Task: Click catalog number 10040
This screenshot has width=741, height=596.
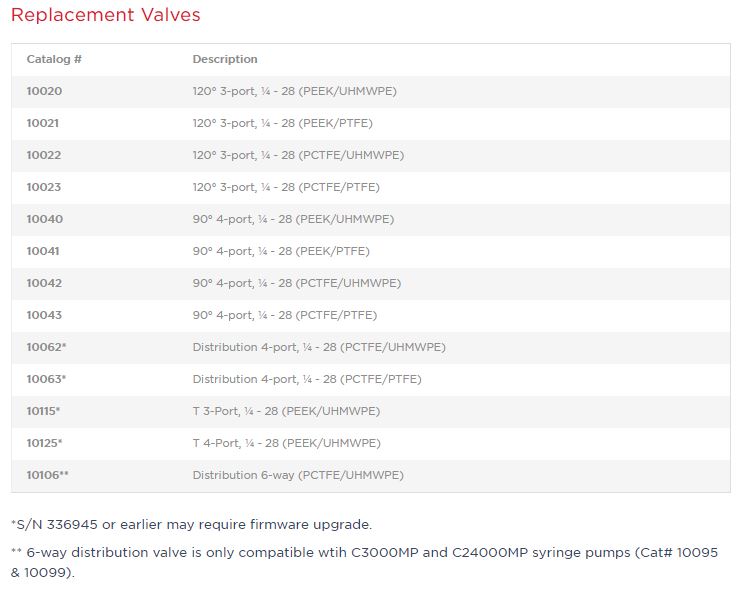Action: coord(44,219)
